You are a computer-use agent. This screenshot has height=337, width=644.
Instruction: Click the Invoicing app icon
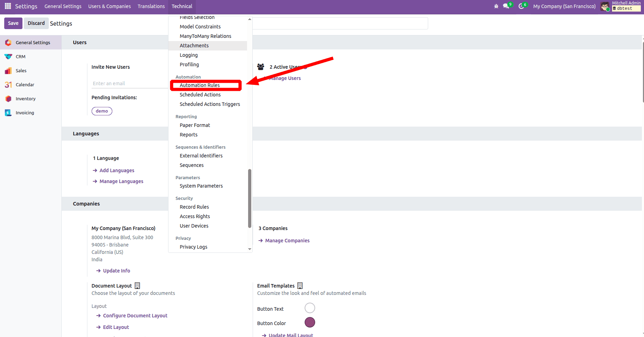point(8,113)
